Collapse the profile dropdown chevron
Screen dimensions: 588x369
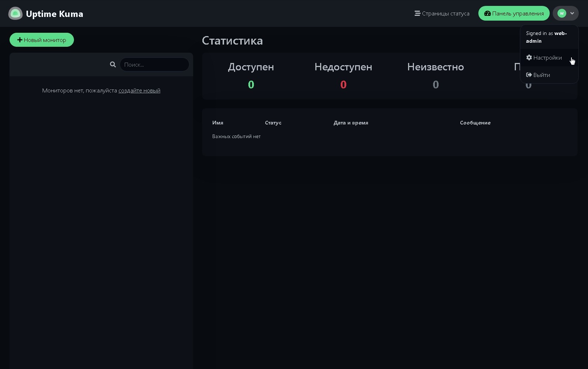point(572,13)
